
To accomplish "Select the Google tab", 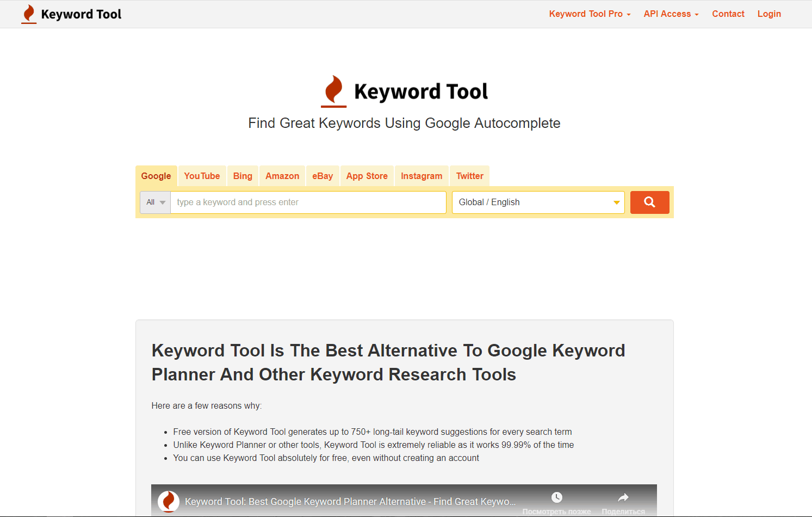I will (x=156, y=176).
